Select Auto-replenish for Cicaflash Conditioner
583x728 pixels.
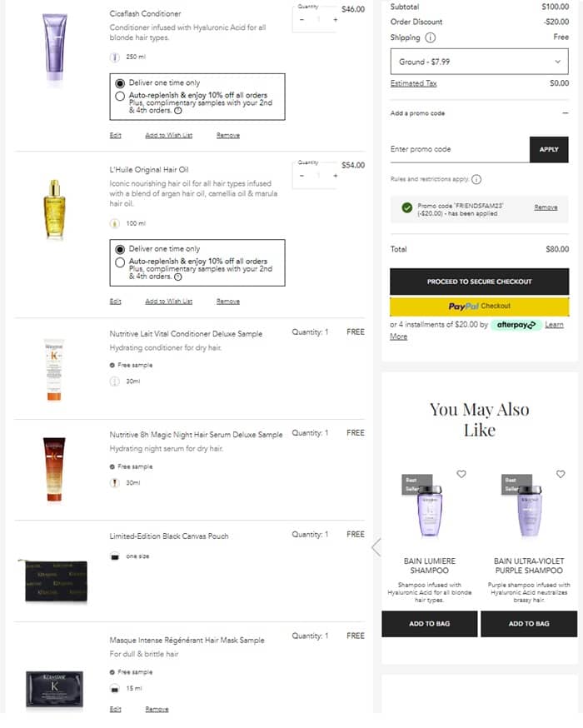tap(120, 96)
